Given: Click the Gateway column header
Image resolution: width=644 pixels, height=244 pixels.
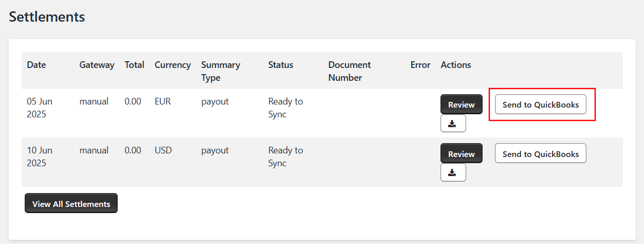Looking at the screenshot, I should point(97,65).
